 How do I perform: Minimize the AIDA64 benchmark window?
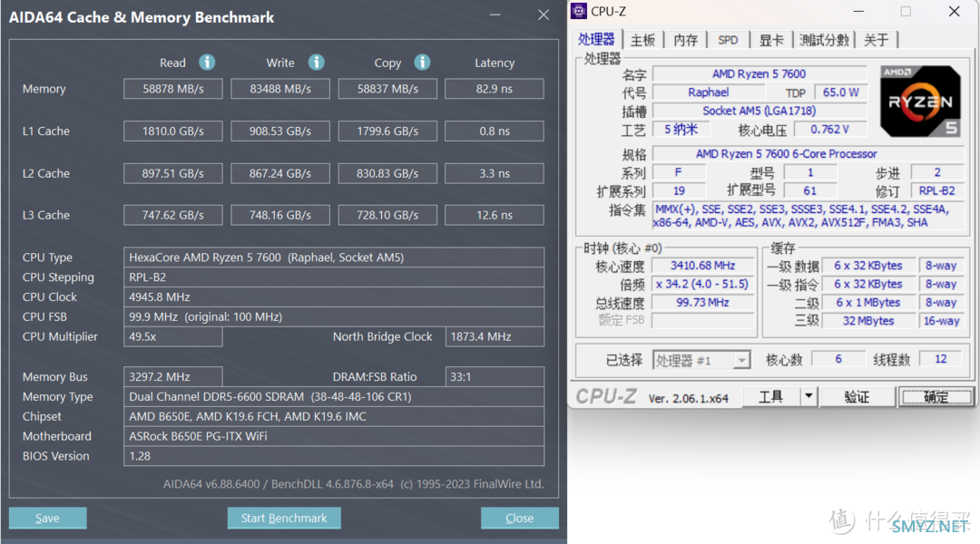pyautogui.click(x=495, y=15)
